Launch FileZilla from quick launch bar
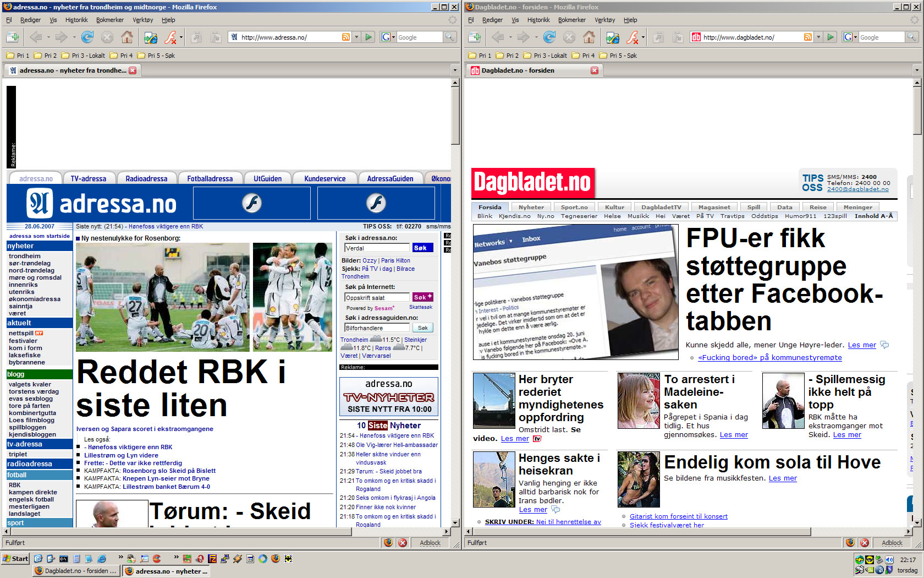Viewport: 924px width, 578px height. pos(212,559)
